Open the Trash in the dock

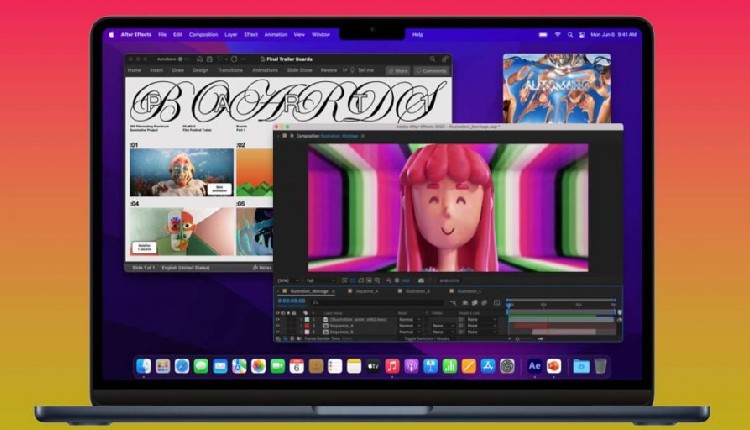(600, 367)
